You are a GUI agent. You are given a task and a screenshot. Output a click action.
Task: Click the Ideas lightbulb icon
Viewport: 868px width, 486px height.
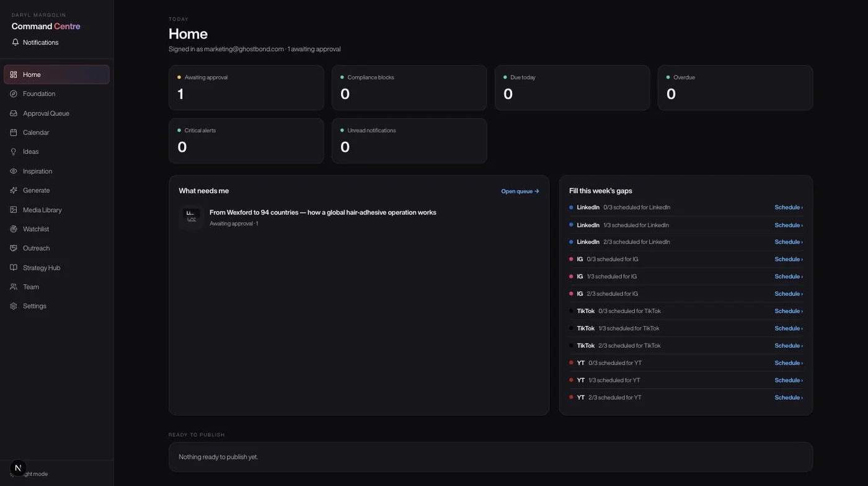pos(14,152)
